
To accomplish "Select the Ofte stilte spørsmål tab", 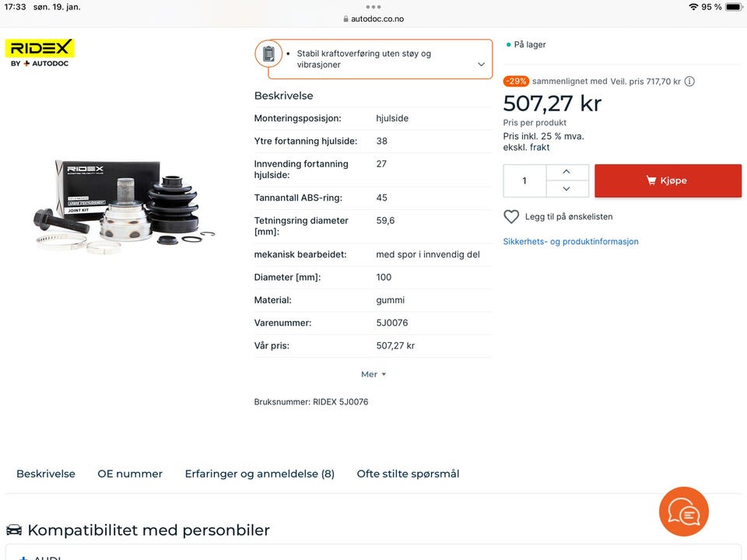I will tap(408, 474).
